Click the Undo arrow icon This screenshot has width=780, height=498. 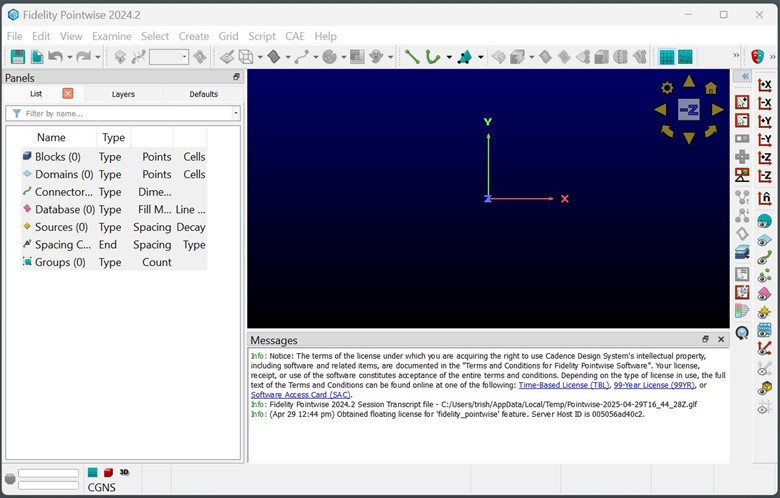point(55,57)
